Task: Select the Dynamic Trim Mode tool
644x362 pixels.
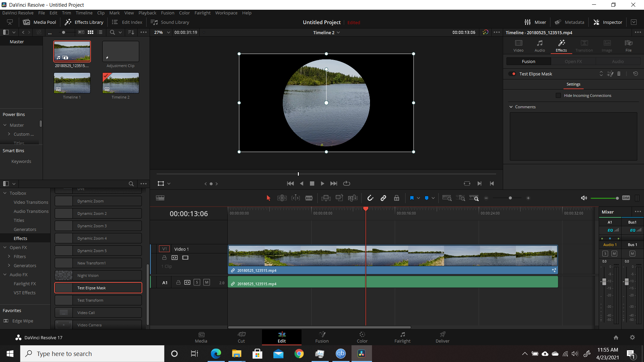Action: coord(296,198)
